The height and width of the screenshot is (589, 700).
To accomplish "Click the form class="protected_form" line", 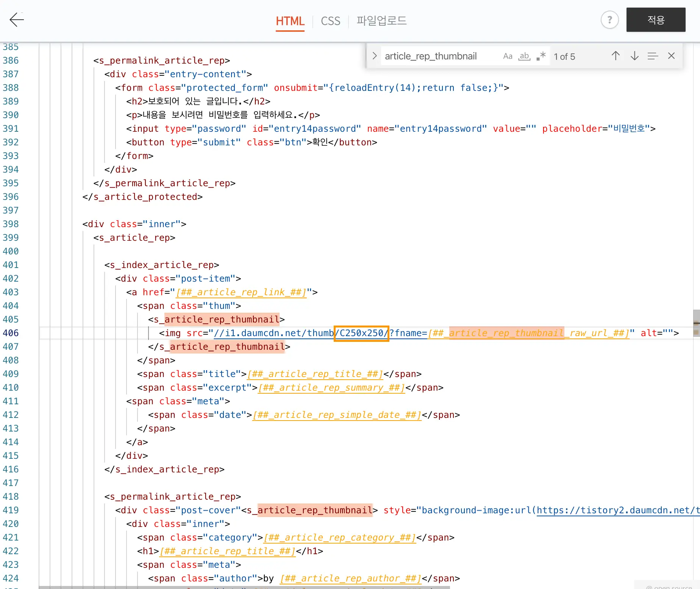I will click(312, 88).
